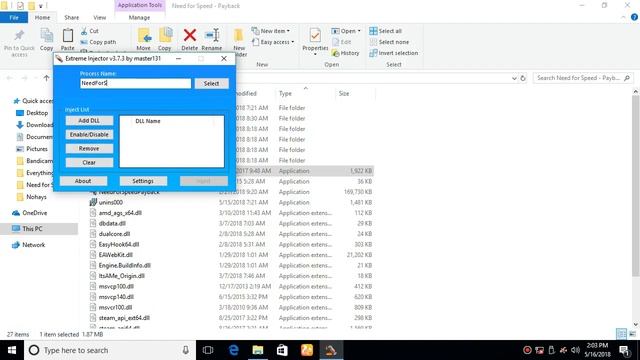This screenshot has height=360, width=640.
Task: Select EasyHook64.dll file
Action: point(119,244)
